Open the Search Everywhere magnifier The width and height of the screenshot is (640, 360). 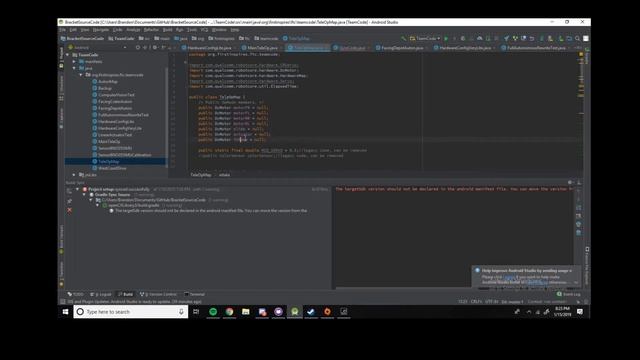click(x=578, y=38)
